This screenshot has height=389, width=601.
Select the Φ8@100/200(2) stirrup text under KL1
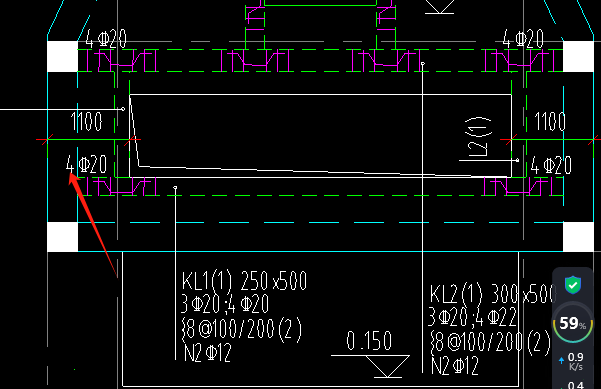[241, 328]
